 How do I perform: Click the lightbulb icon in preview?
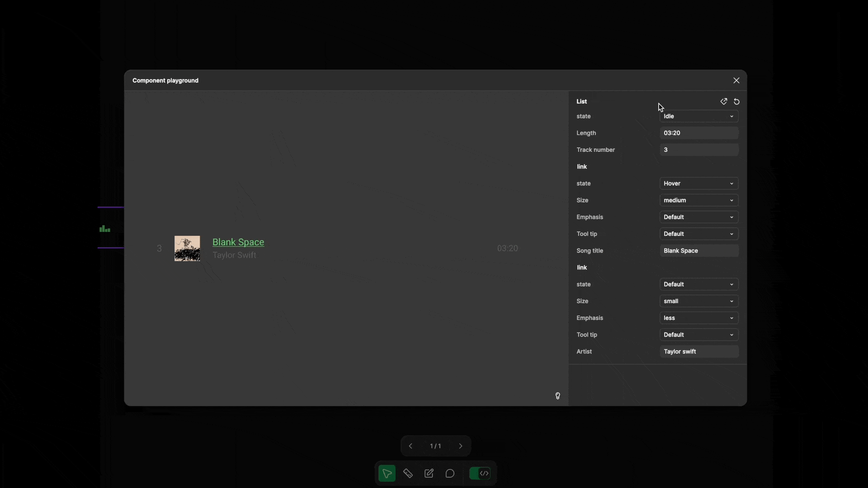[x=558, y=396]
